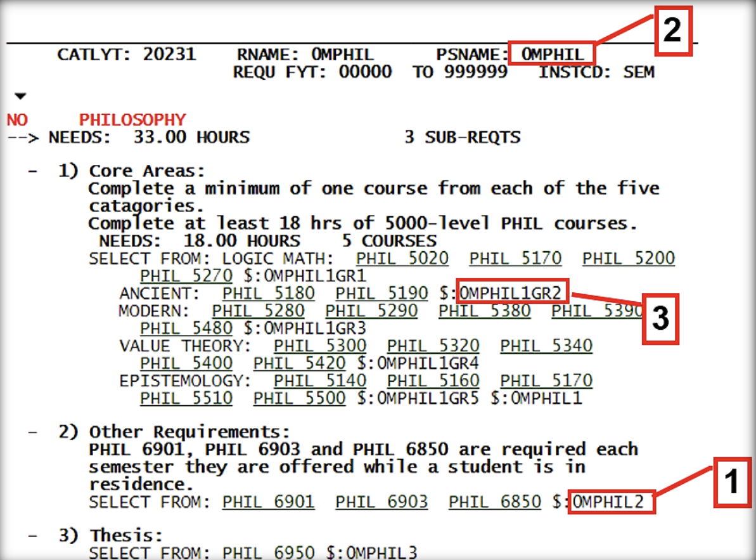
Task: Collapse the Core Areas sub-requirement
Action: [x=32, y=172]
